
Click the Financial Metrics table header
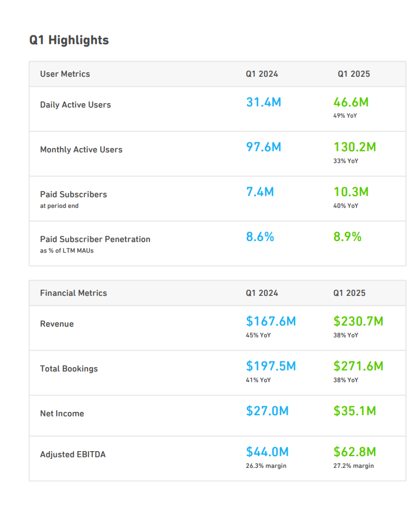73,293
